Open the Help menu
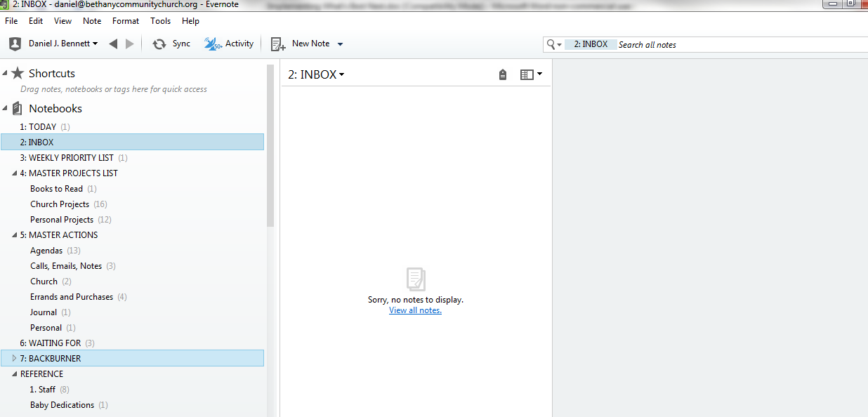Screen dimensions: 868x417 (190, 21)
